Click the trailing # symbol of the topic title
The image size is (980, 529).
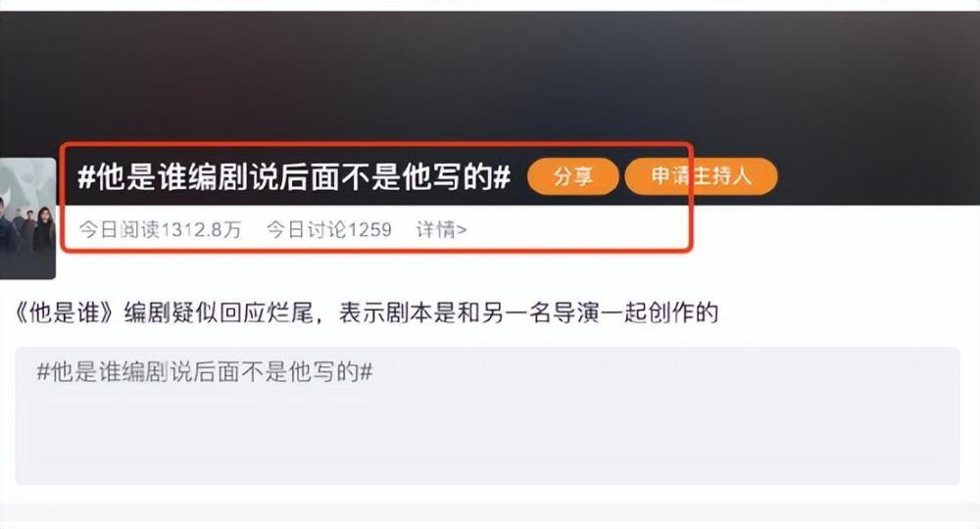[503, 177]
